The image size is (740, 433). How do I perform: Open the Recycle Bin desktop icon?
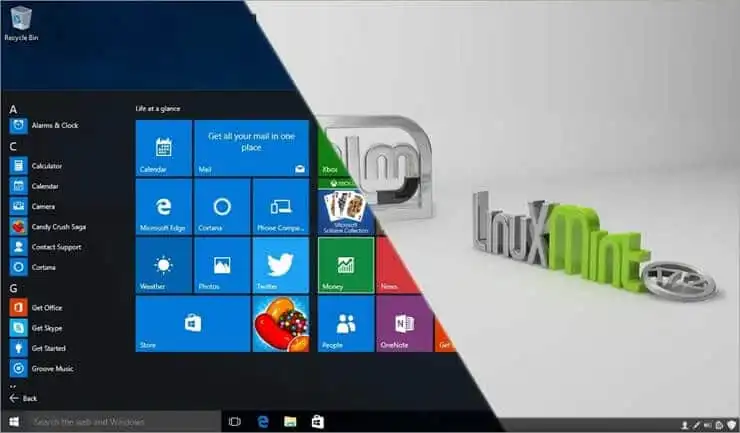[21, 24]
